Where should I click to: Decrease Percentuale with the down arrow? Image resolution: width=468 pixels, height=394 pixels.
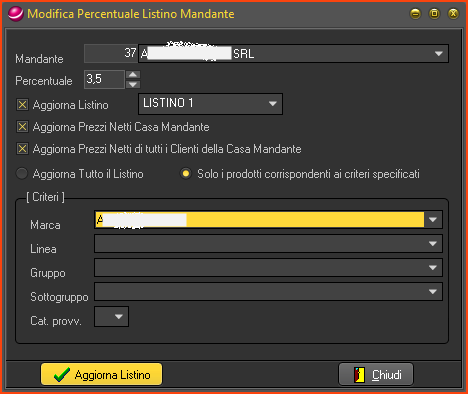[x=133, y=84]
